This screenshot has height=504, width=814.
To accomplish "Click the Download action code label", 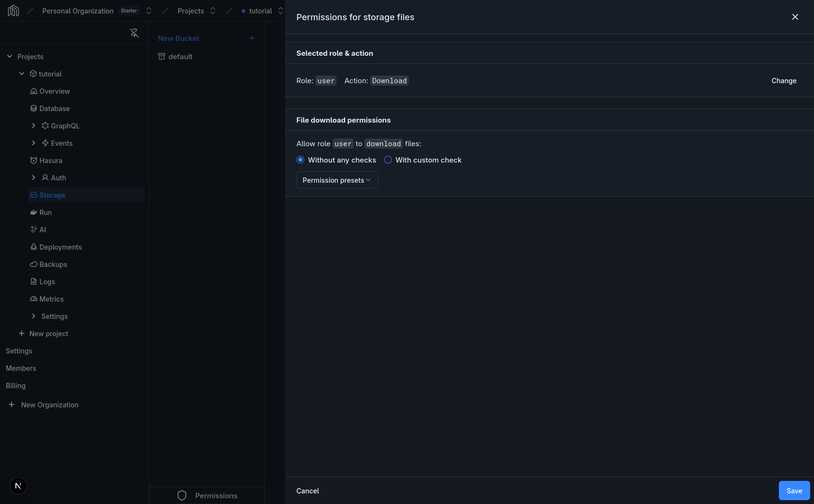I will [389, 81].
